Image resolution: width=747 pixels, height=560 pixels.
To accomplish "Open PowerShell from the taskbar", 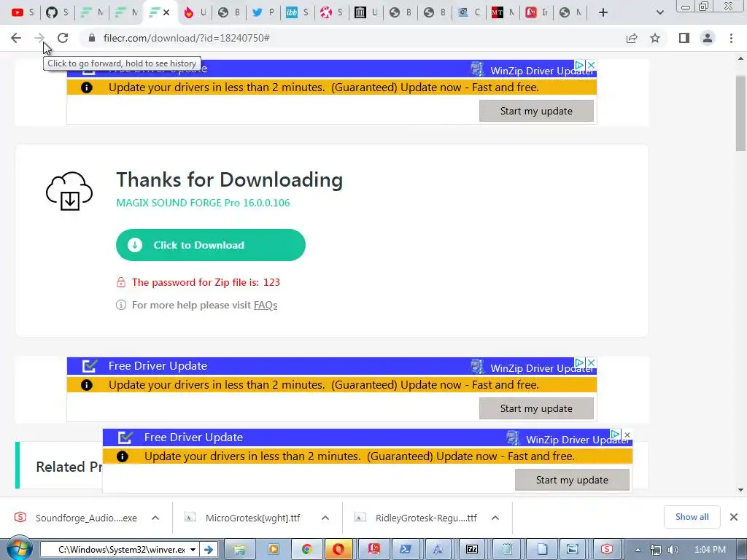I will click(x=406, y=550).
